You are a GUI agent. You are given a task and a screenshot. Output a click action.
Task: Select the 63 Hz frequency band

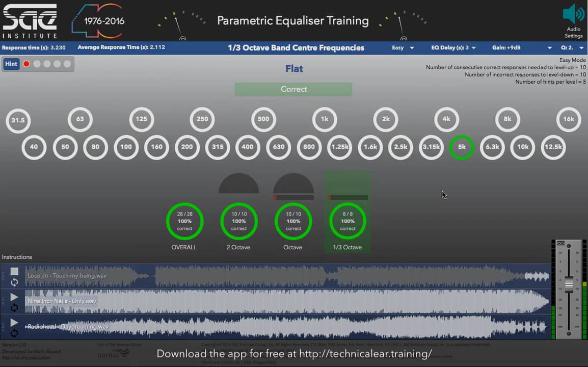[x=80, y=119]
